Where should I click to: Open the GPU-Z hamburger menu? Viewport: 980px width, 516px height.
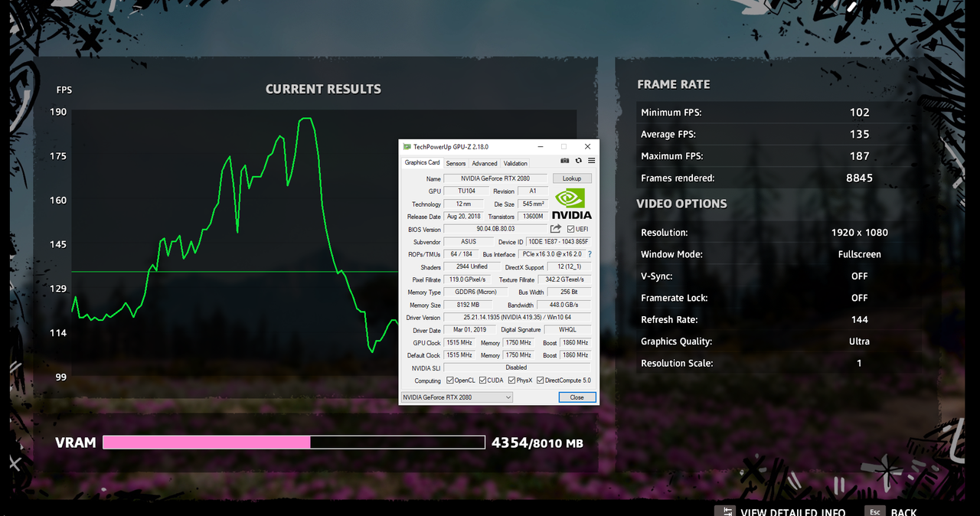pyautogui.click(x=591, y=161)
